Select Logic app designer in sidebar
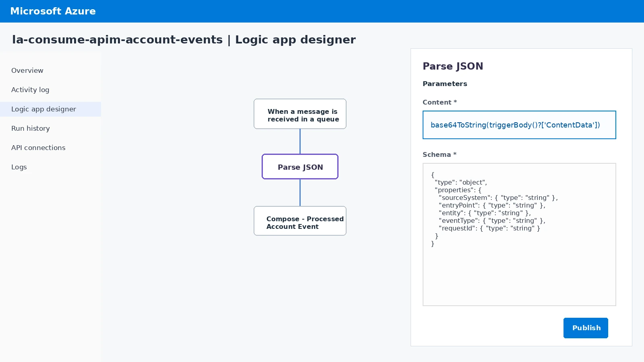Screen dimensions: 644x362 50,109
